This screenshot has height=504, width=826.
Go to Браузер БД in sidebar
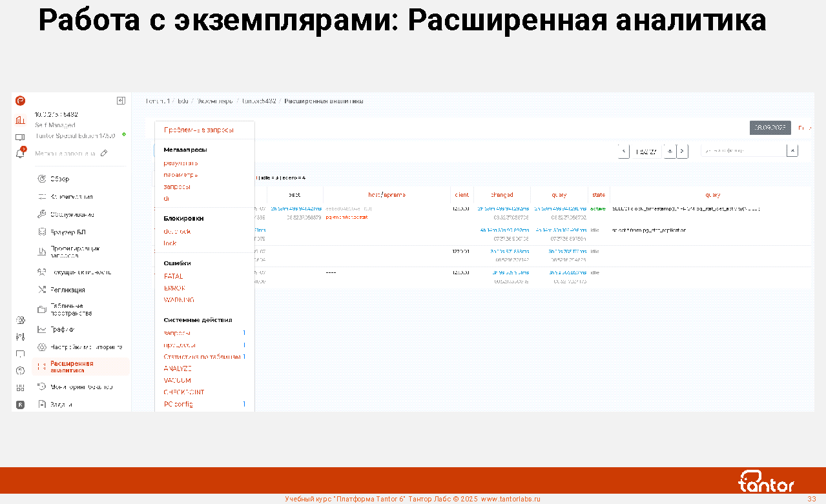[x=68, y=232]
